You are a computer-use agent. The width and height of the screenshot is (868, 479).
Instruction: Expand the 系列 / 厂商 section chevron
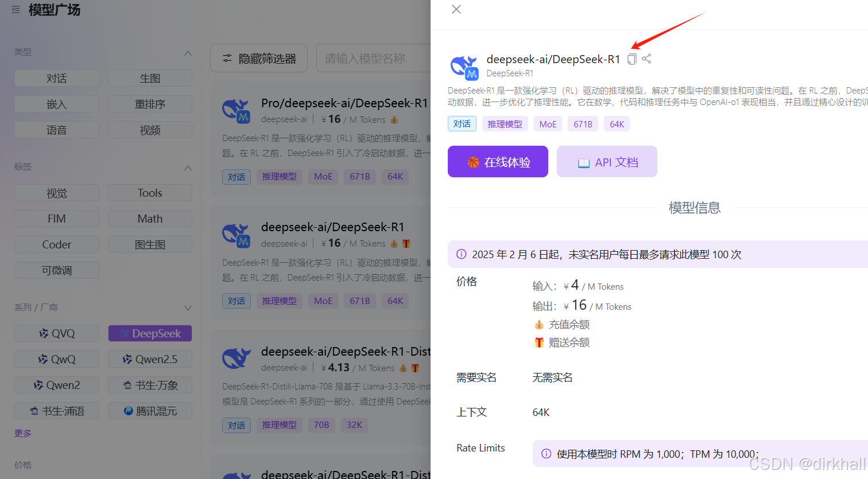(188, 308)
